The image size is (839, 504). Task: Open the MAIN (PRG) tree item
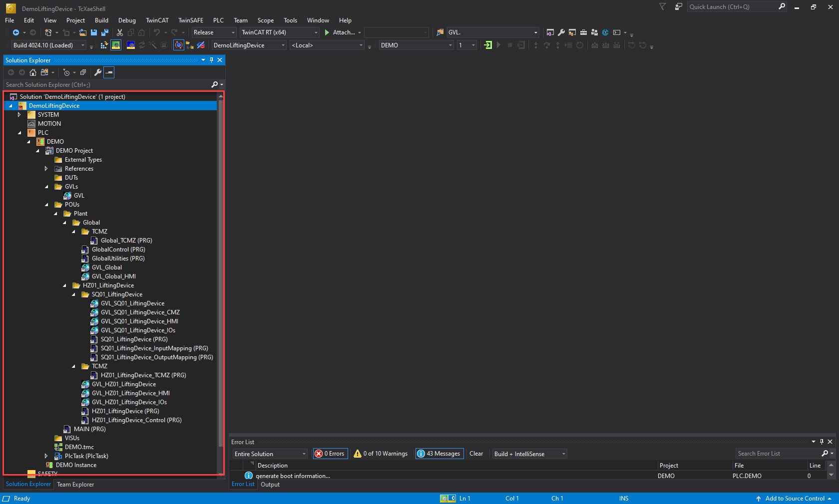89,429
